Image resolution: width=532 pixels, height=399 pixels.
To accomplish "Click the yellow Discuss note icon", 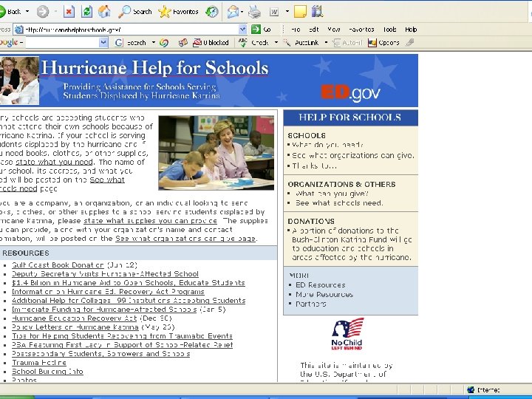I will 300,12.
